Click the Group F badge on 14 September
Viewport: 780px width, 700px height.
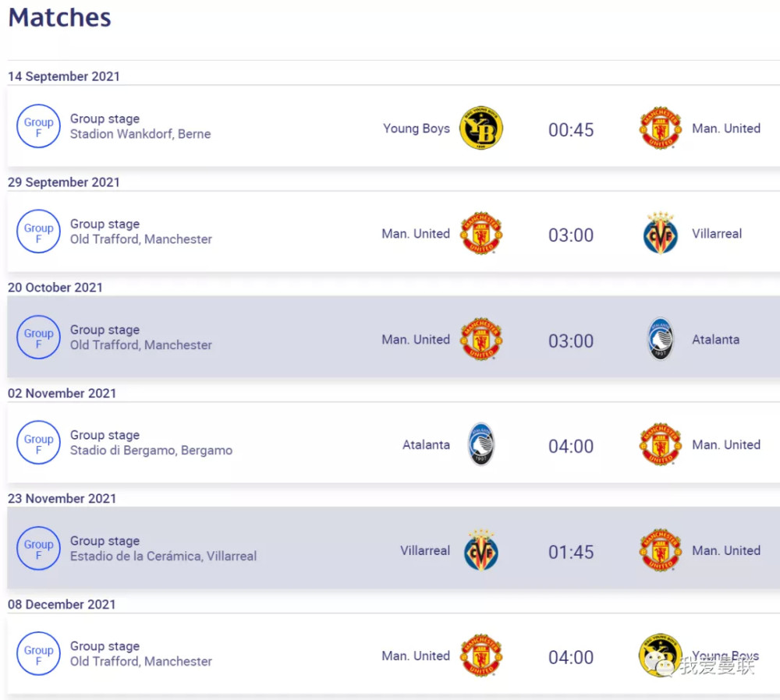click(38, 126)
